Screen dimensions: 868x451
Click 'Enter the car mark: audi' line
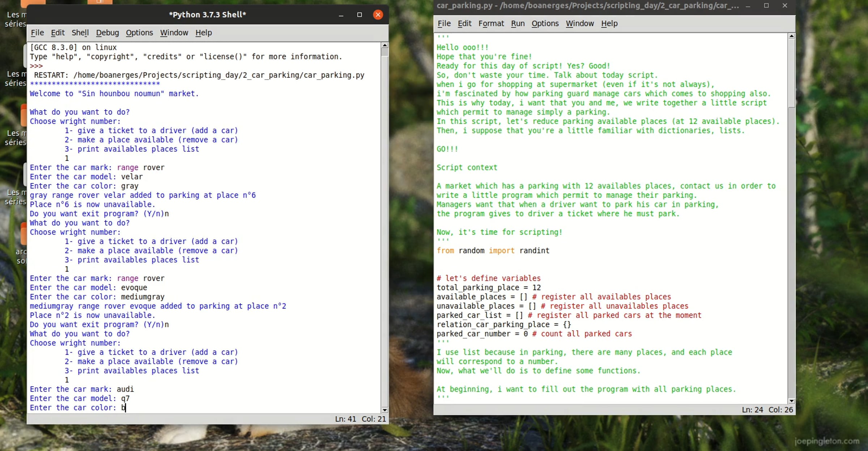point(82,389)
